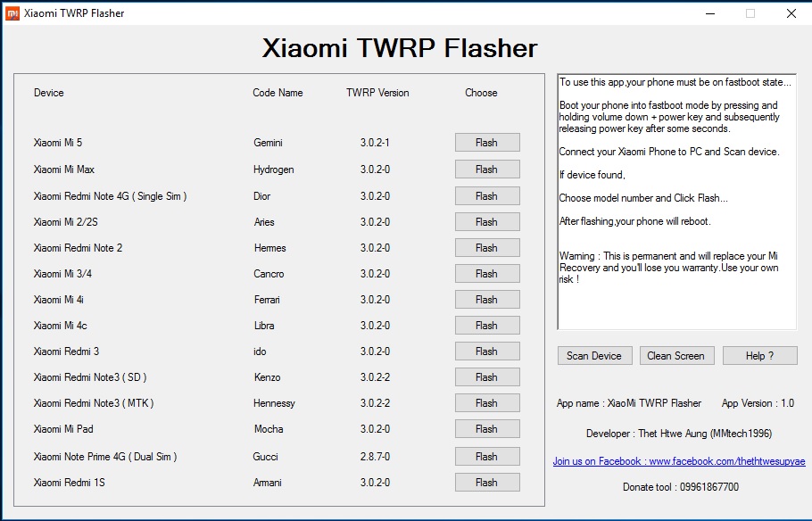Image resolution: width=812 pixels, height=521 pixels.
Task: Click the App name : XiaoMi TWRP Flasher text
Action: click(629, 403)
